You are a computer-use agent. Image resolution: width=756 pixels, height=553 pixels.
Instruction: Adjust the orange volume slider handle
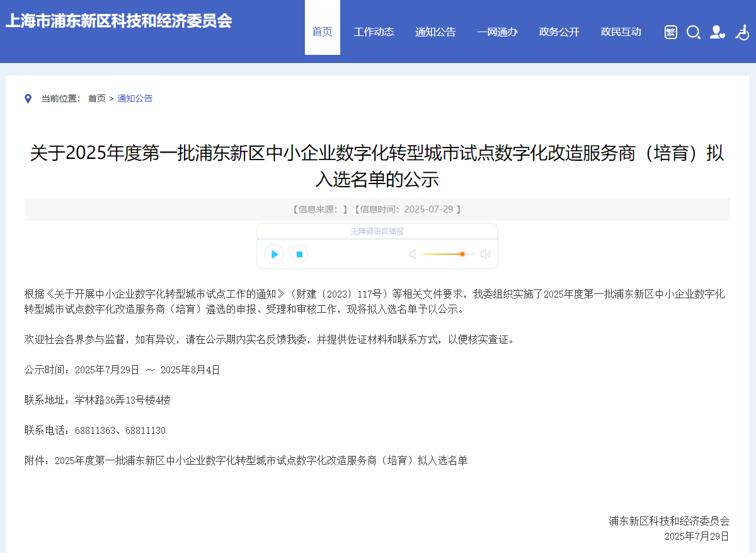coord(462,254)
